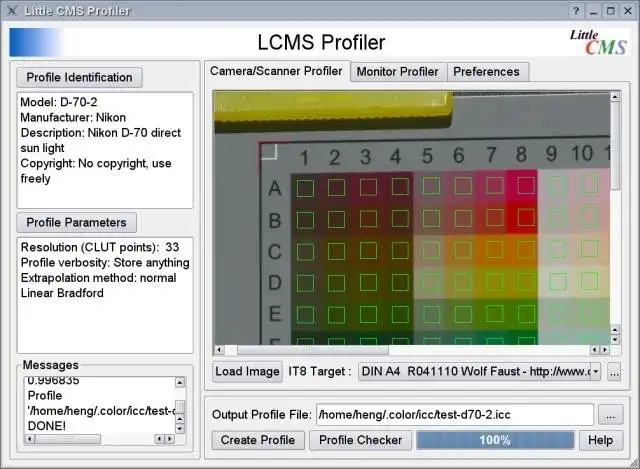
Task: Click the Load Image button
Action: pyautogui.click(x=247, y=371)
